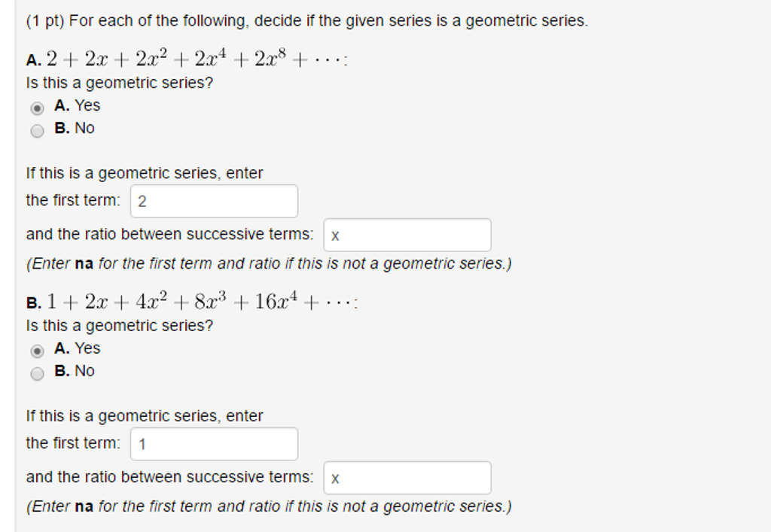
Task: Click the radio circle next to series B "No"
Action: pyautogui.click(x=38, y=372)
